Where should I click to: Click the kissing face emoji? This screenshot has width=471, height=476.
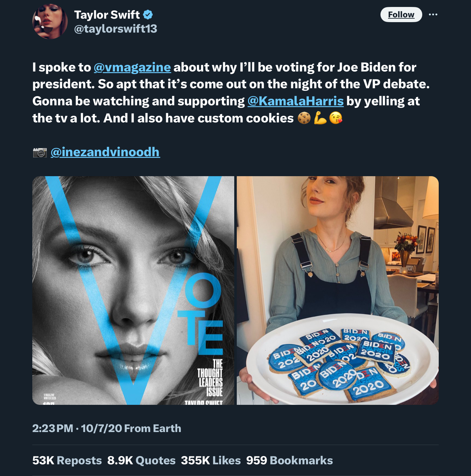[336, 118]
